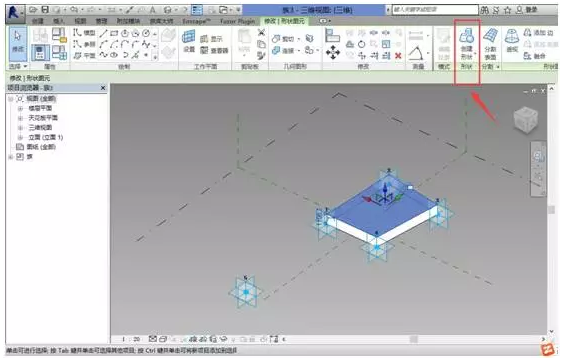Click the search keyword input field
The width and height of the screenshot is (565, 360).
435,10
